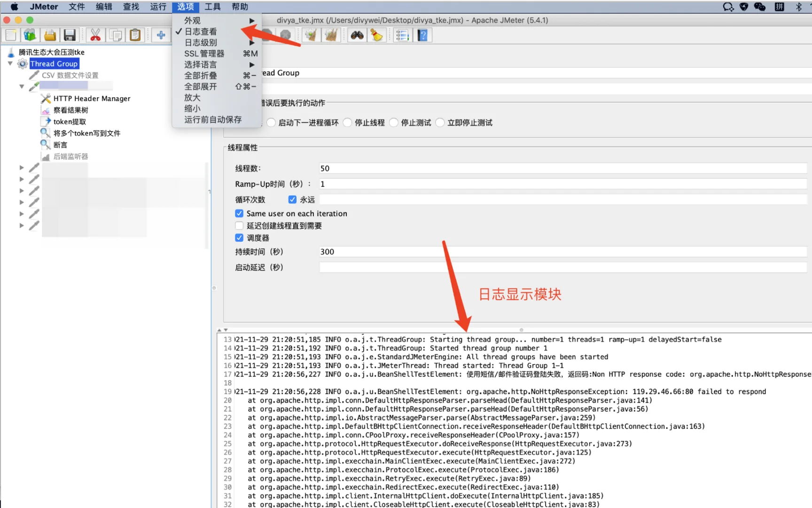Open the 工具 menu

click(212, 7)
